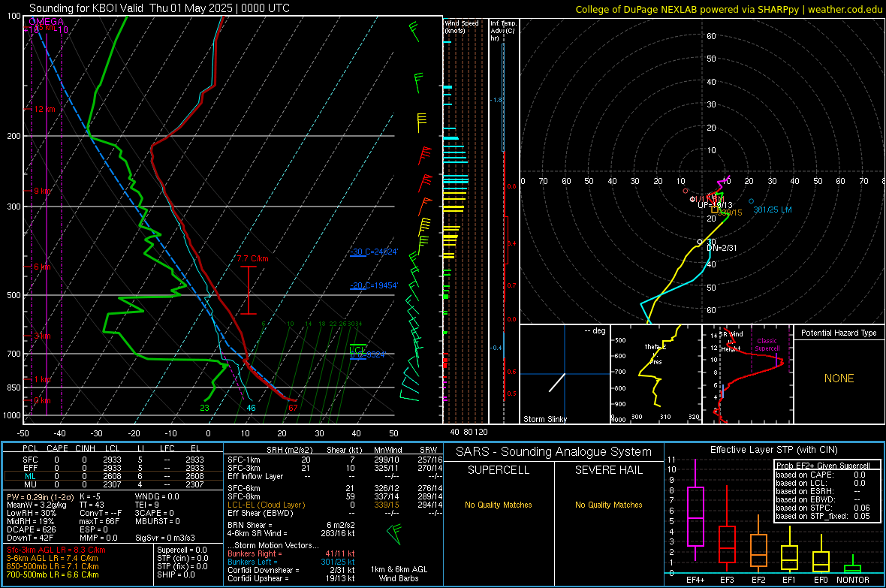
Task: Click the MidRH = 19% value
Action: point(30,521)
